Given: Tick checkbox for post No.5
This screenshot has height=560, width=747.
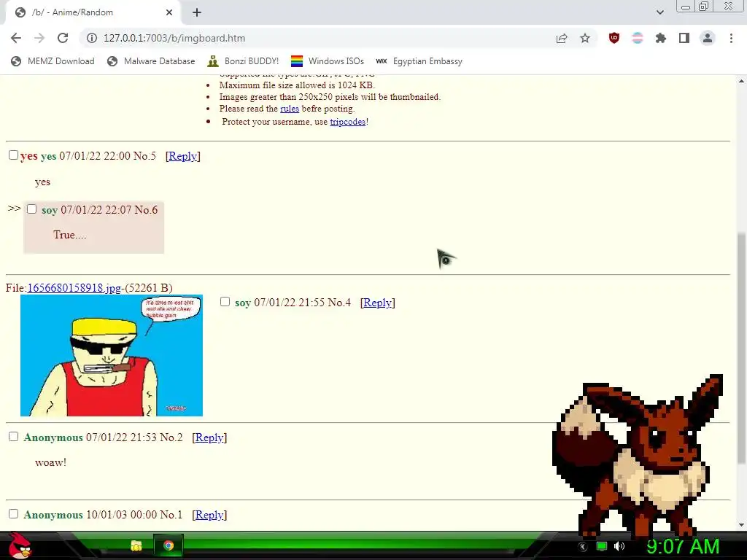Looking at the screenshot, I should 13,155.
